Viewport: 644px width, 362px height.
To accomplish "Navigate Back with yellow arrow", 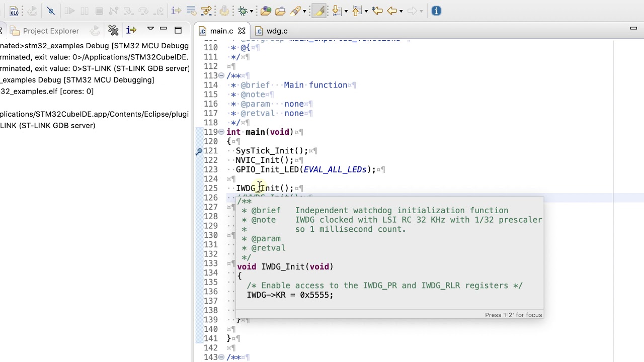I will click(x=392, y=11).
